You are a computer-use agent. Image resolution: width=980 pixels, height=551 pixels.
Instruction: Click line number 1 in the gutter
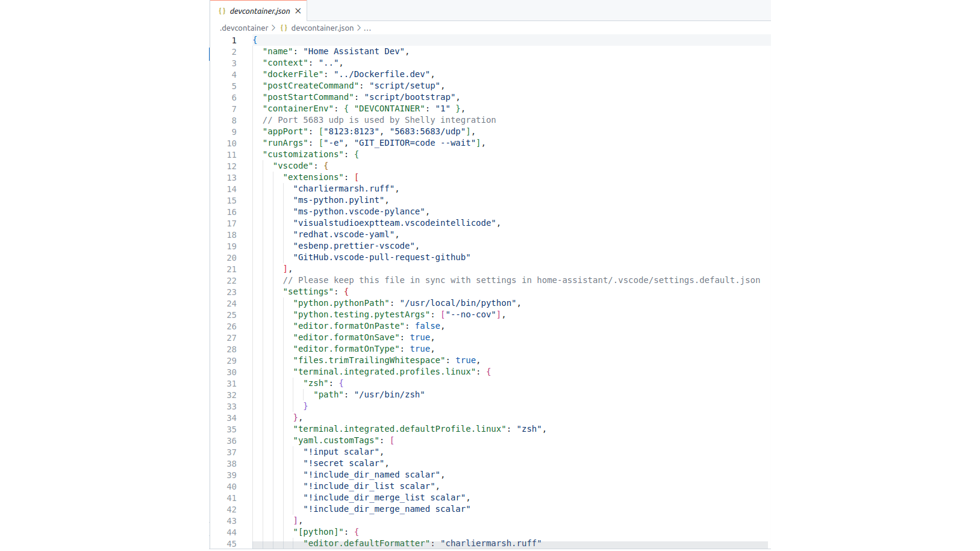tap(234, 40)
